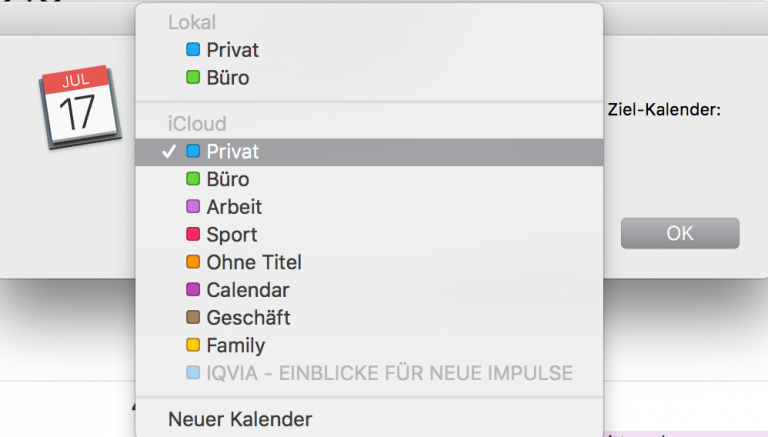Viewport: 768px width, 437px height.
Task: Select the Sport calendar entry
Action: pos(232,235)
